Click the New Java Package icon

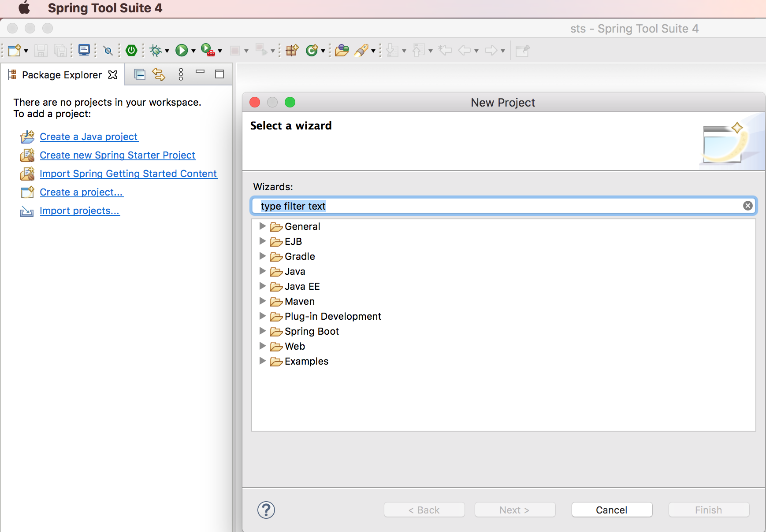[292, 50]
